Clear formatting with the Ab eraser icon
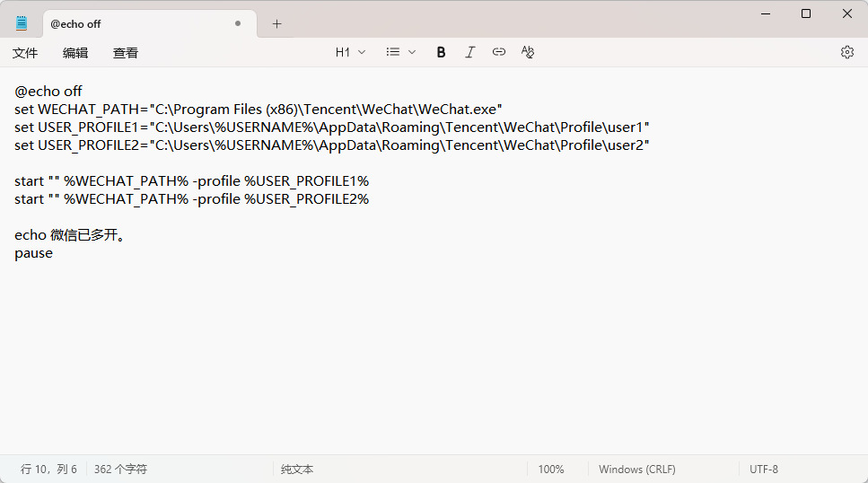The height and width of the screenshot is (483, 868). (528, 52)
